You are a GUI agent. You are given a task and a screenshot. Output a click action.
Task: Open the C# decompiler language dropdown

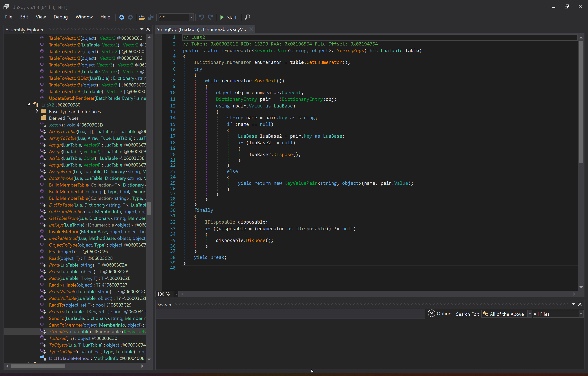pyautogui.click(x=191, y=17)
